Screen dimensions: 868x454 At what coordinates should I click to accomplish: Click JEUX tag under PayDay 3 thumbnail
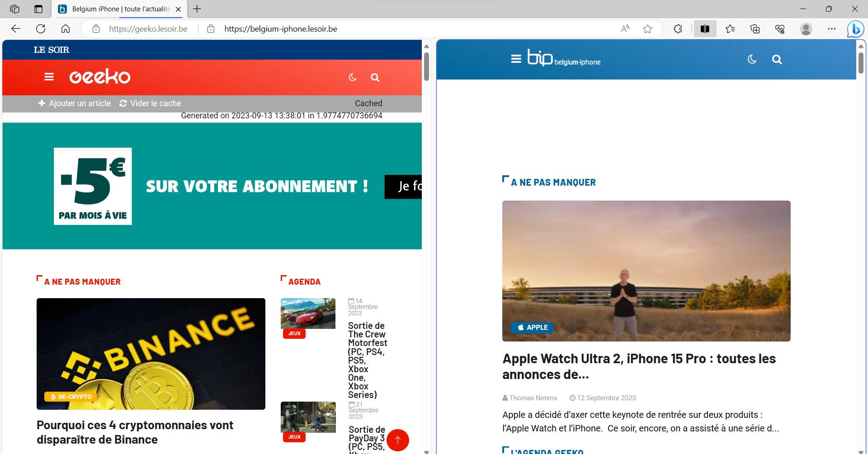pyautogui.click(x=294, y=437)
